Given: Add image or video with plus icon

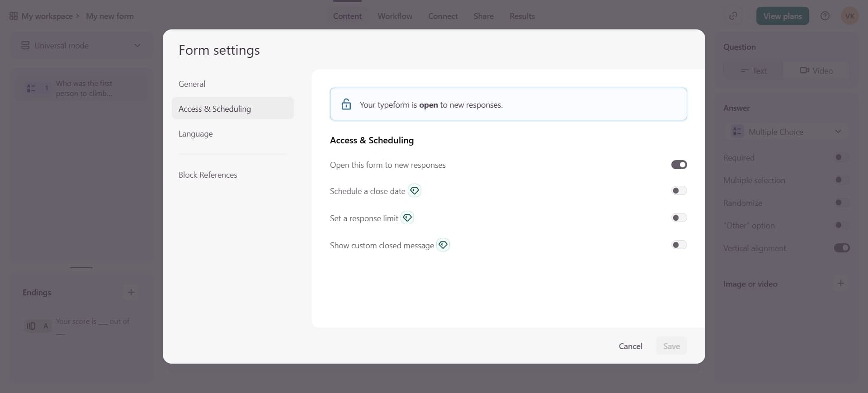Looking at the screenshot, I should [x=841, y=283].
